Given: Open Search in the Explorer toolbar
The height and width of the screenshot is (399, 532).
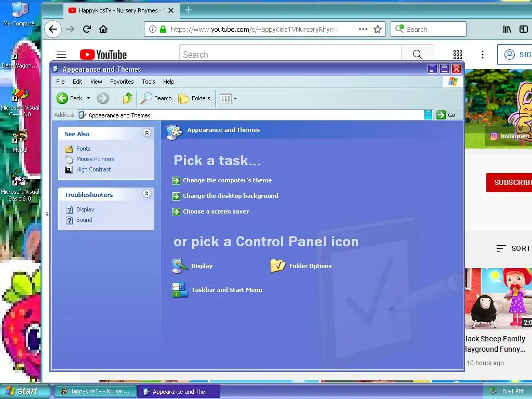Looking at the screenshot, I should tap(156, 98).
